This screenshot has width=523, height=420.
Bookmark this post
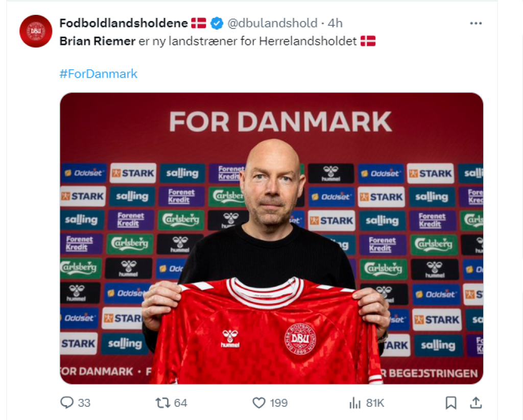tap(451, 403)
